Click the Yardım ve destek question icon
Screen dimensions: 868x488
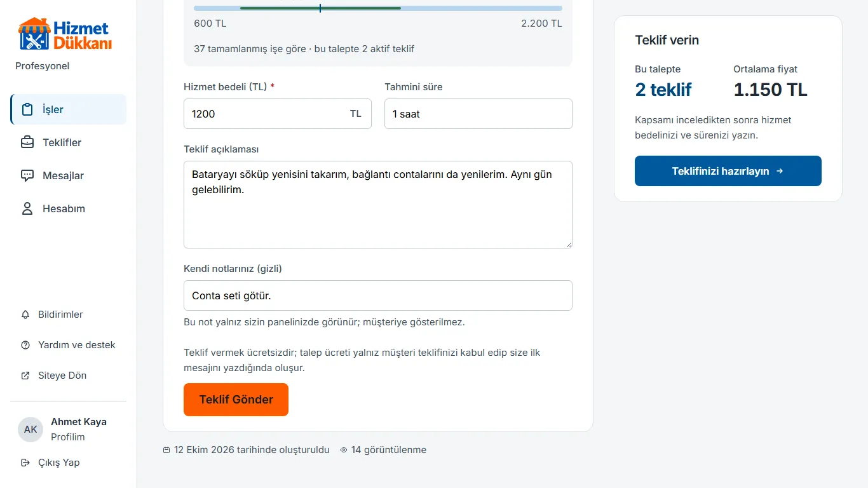(x=25, y=345)
